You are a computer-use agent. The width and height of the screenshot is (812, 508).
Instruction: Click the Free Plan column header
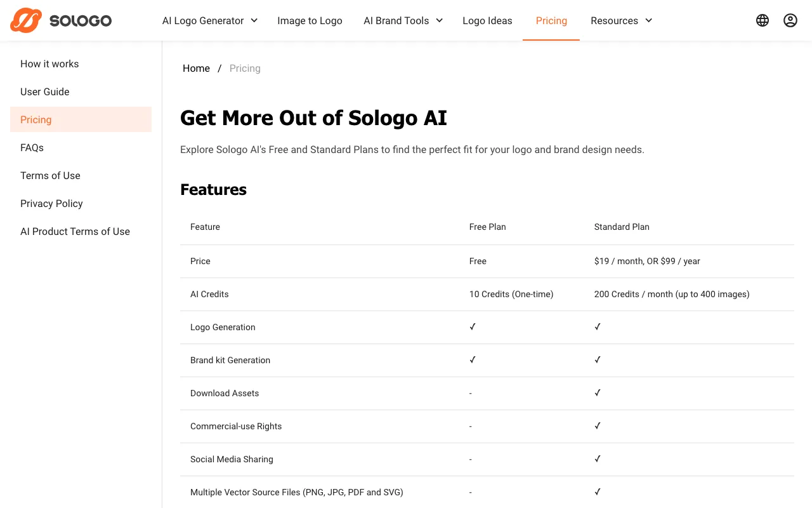click(x=487, y=227)
